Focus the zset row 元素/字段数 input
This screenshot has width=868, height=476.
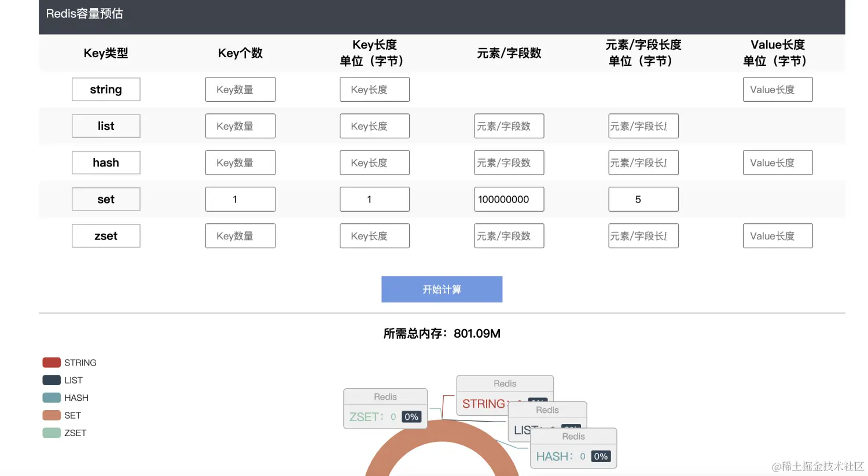pos(509,236)
